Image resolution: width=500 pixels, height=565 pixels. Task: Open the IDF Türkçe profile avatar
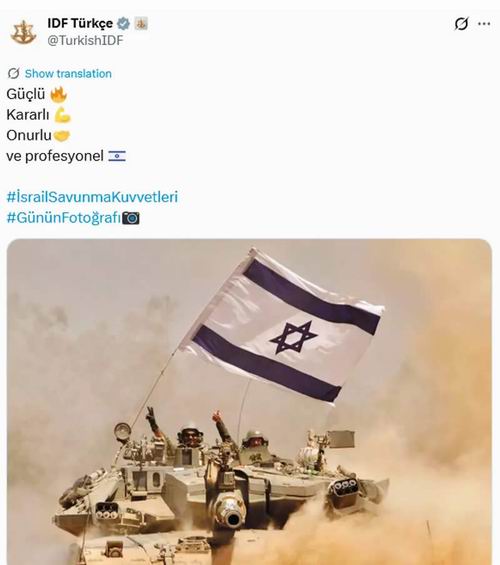(x=23, y=32)
